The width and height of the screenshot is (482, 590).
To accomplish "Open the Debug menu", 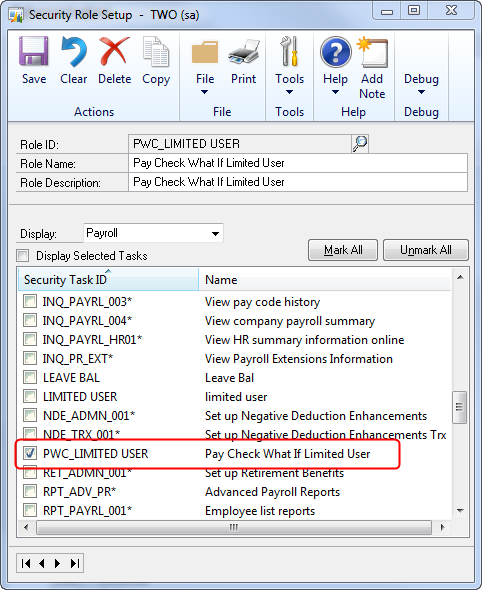I will point(421,84).
